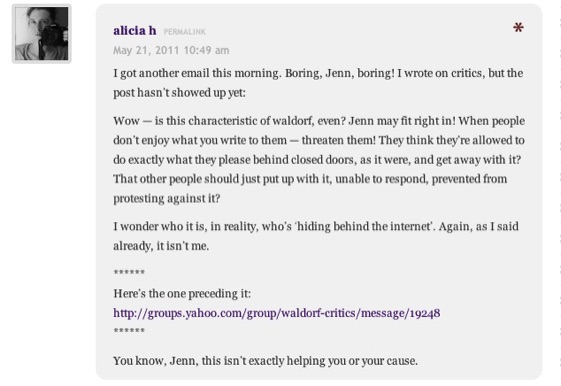The height and width of the screenshot is (386, 561).
Task: Click the camera shown in the avatar image
Action: (53, 36)
